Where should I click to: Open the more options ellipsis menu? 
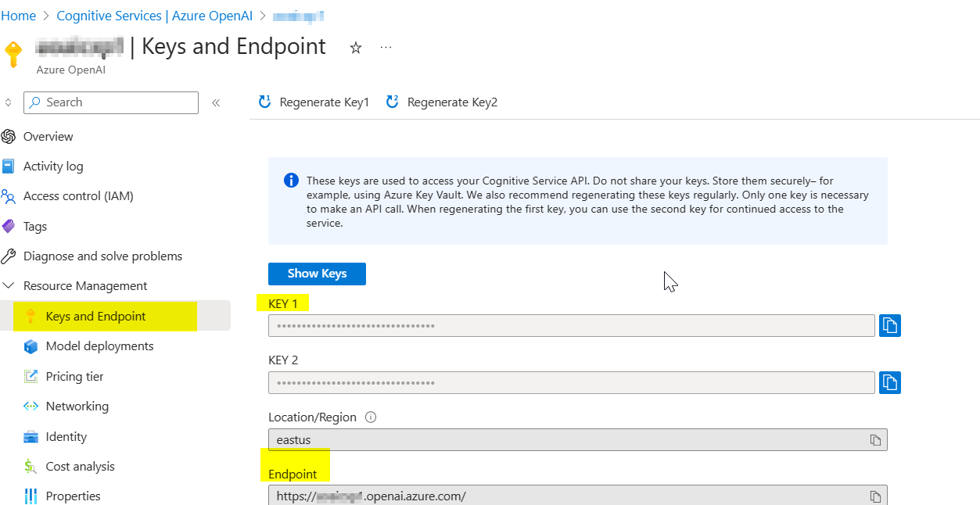(x=386, y=47)
